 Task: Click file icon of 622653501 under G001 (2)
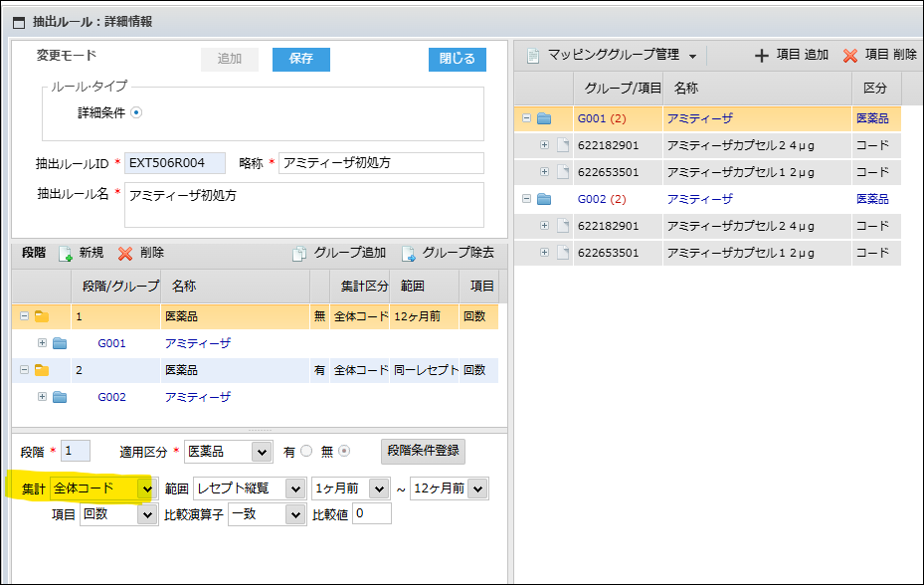coord(563,172)
